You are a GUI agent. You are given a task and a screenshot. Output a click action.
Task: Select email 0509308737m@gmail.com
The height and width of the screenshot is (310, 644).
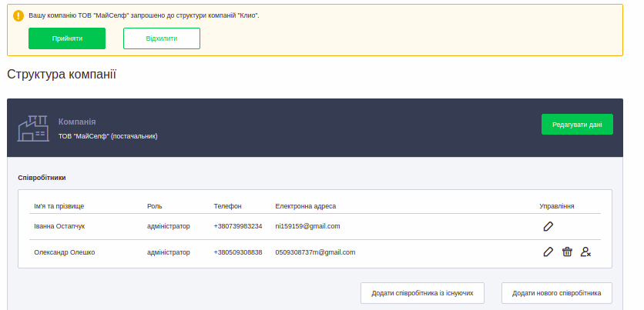click(315, 252)
